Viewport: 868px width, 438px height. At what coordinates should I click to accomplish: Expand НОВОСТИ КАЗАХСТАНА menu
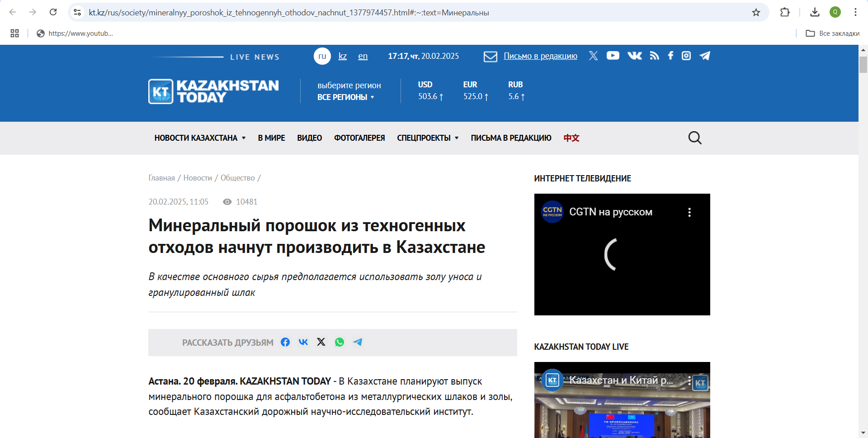point(200,138)
